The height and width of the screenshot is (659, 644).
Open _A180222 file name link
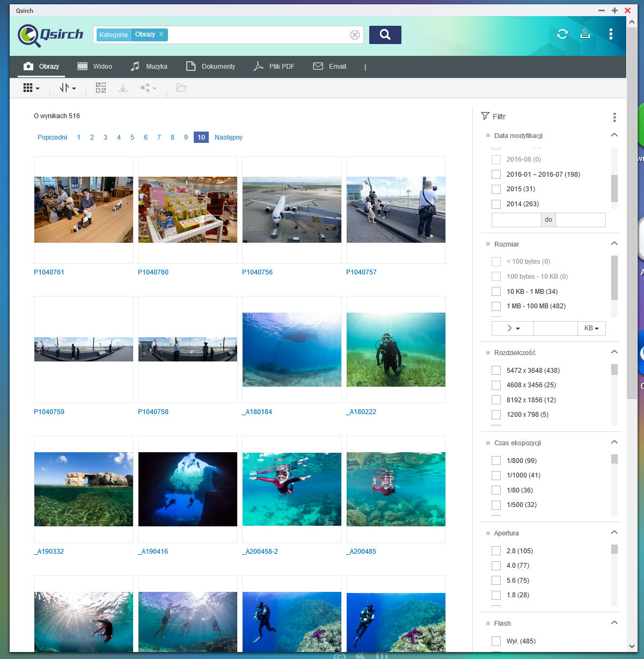point(361,412)
